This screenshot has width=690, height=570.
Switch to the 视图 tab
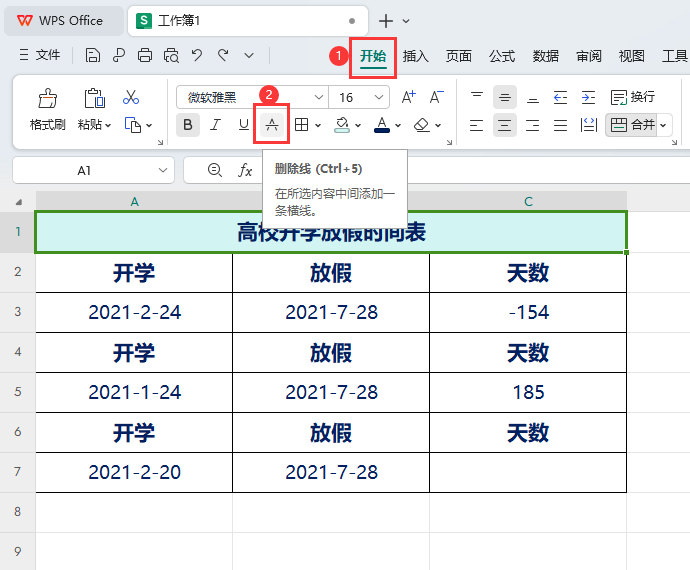[x=631, y=56]
